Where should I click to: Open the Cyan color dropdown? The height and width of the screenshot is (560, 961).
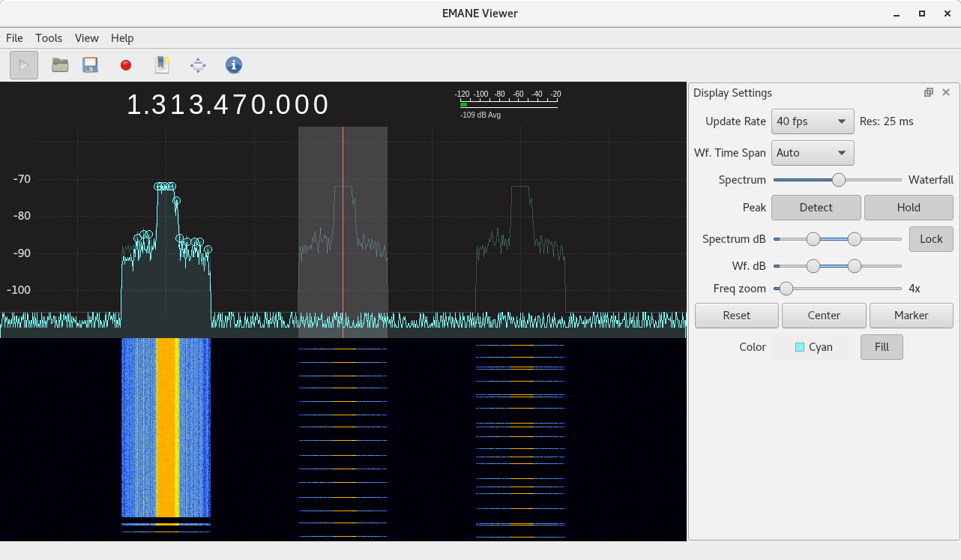click(x=813, y=347)
